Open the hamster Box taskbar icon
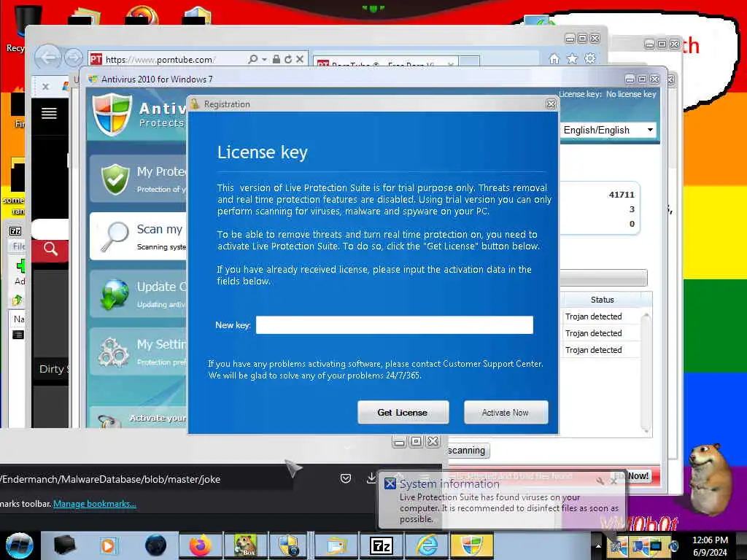The height and width of the screenshot is (560, 747). [245, 545]
